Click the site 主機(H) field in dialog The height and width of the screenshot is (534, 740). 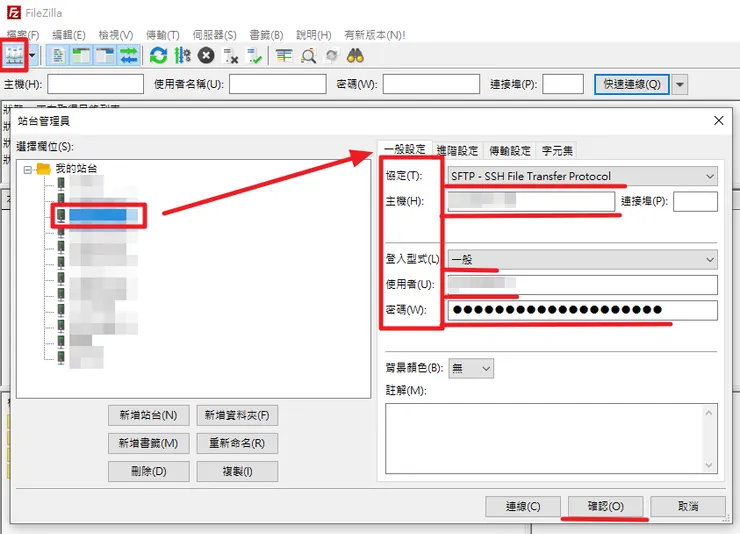click(x=531, y=201)
